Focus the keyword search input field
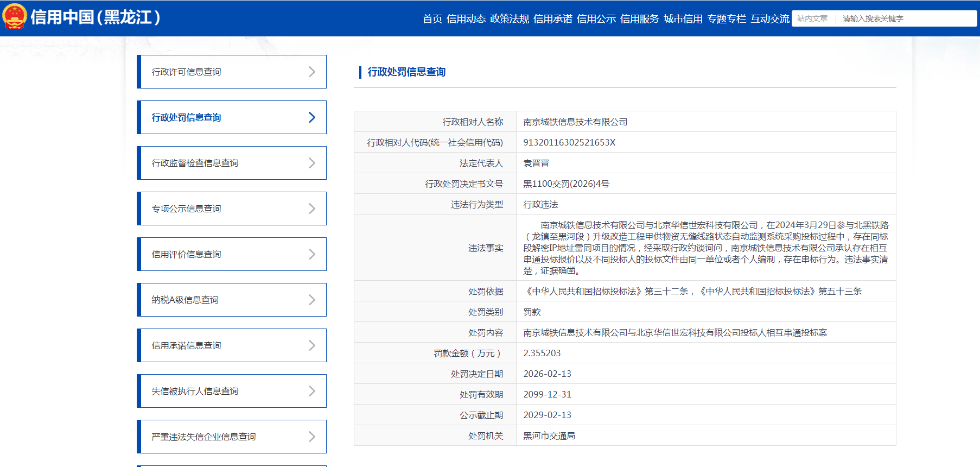 tap(906, 18)
